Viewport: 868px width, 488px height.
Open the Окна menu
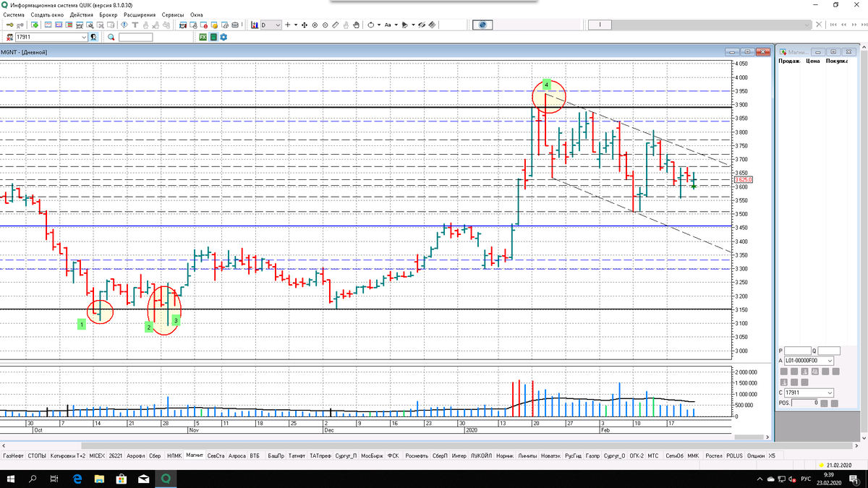tap(197, 14)
